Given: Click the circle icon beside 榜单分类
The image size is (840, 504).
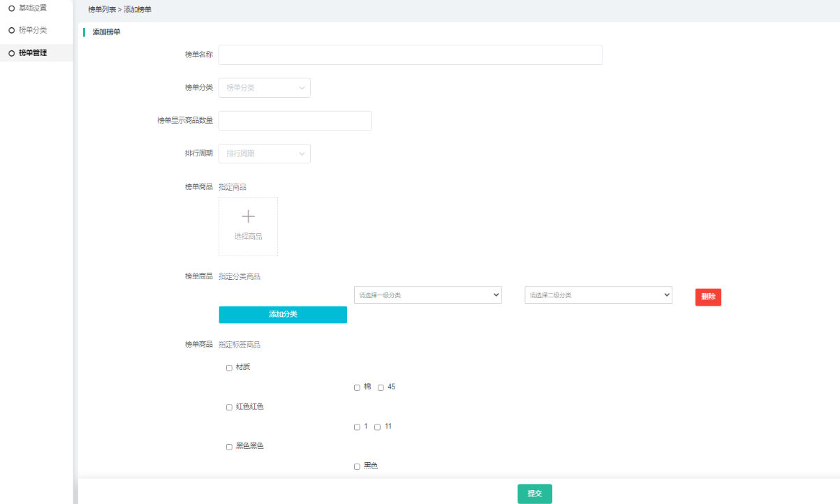Looking at the screenshot, I should tap(11, 31).
